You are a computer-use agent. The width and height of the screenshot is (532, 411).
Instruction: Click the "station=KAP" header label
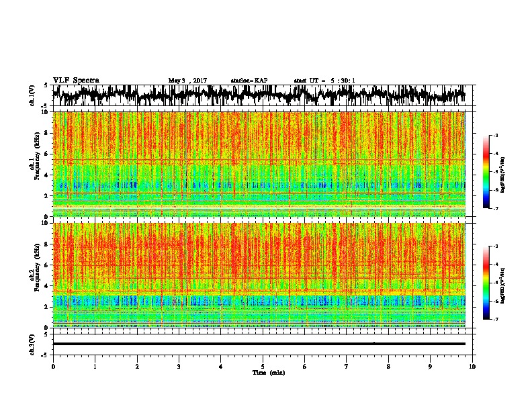coord(249,81)
